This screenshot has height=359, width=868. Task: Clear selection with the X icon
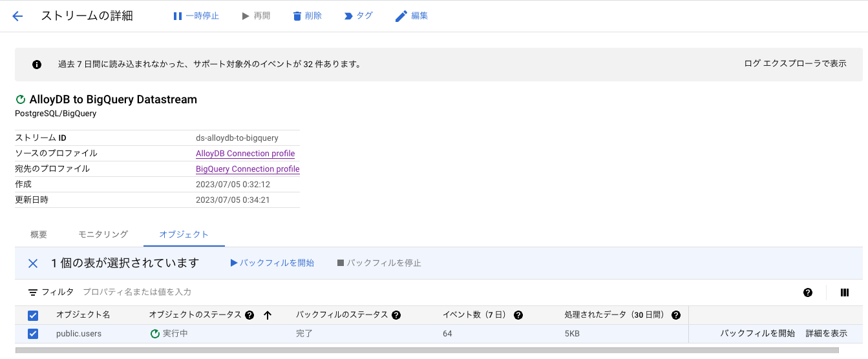pyautogui.click(x=33, y=263)
